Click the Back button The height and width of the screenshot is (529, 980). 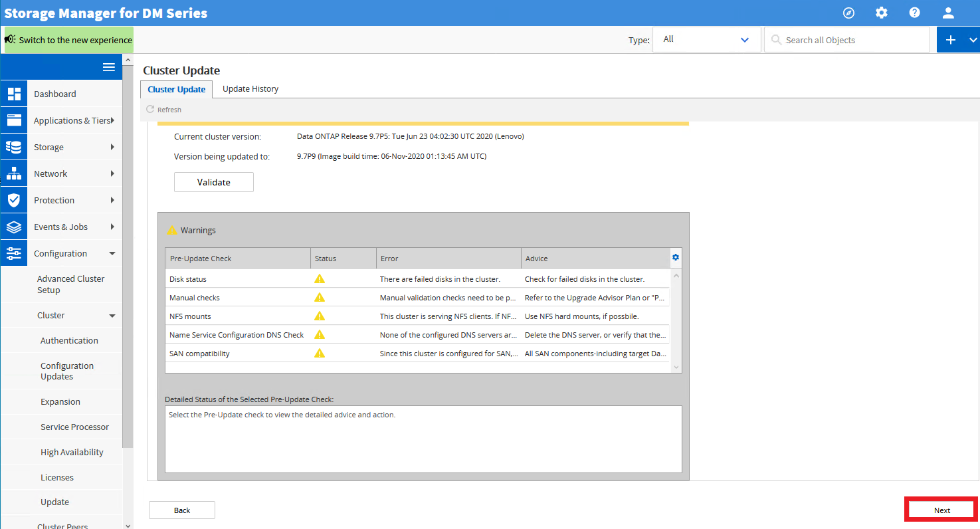[182, 510]
